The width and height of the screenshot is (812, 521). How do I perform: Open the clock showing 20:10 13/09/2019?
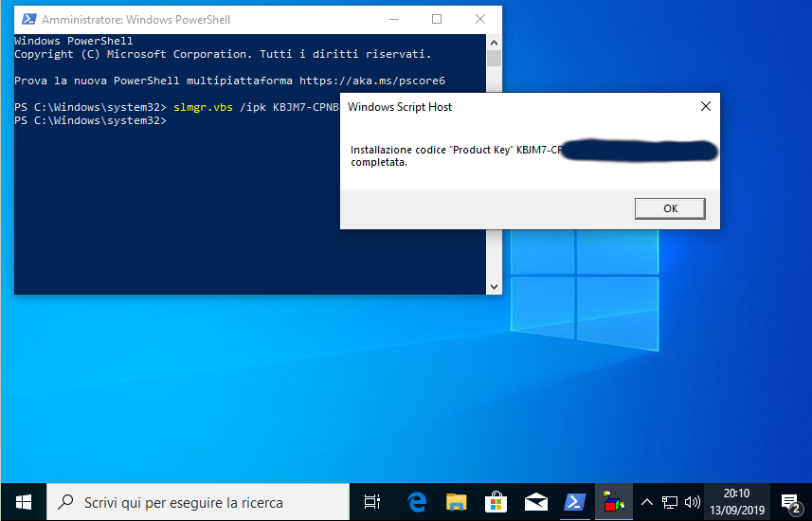(x=737, y=502)
